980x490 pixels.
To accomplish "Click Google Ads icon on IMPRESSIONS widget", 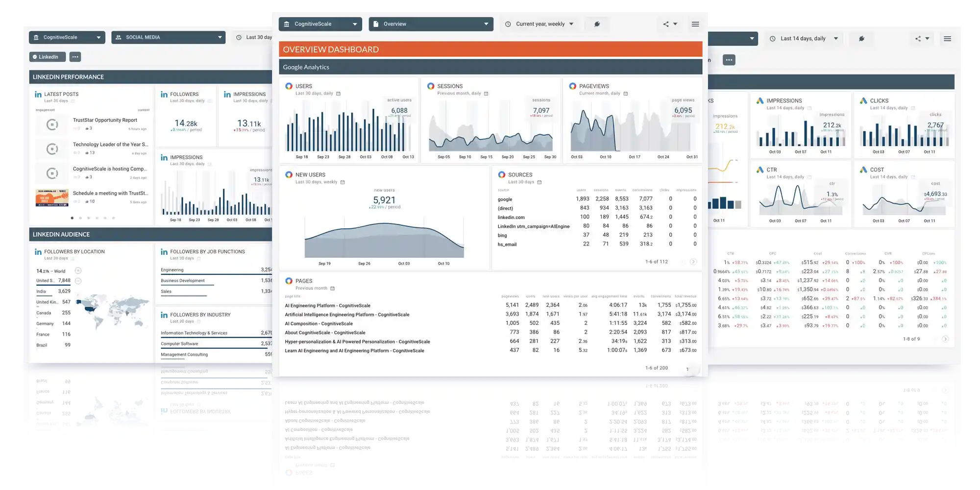I will pyautogui.click(x=760, y=101).
